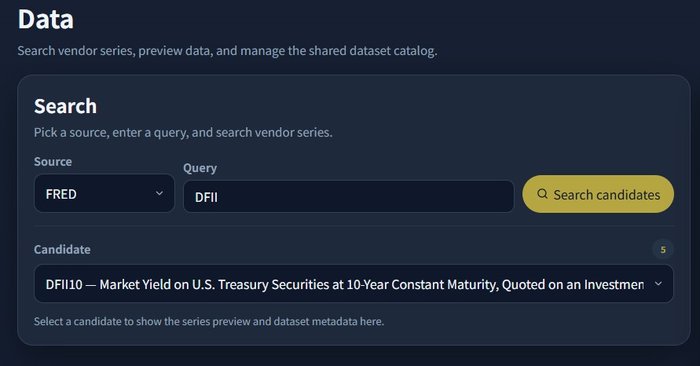Focus the Query input containing DFII
This screenshot has height=366, width=700.
[x=349, y=196]
